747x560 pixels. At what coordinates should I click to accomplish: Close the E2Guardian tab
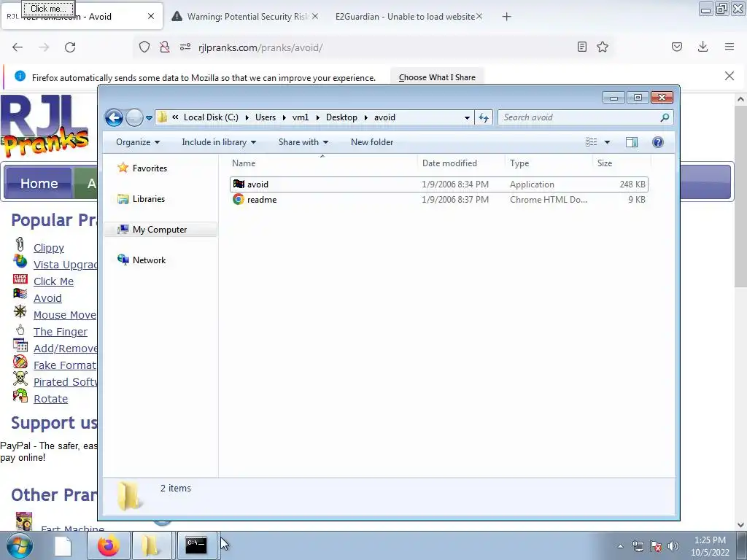[479, 16]
